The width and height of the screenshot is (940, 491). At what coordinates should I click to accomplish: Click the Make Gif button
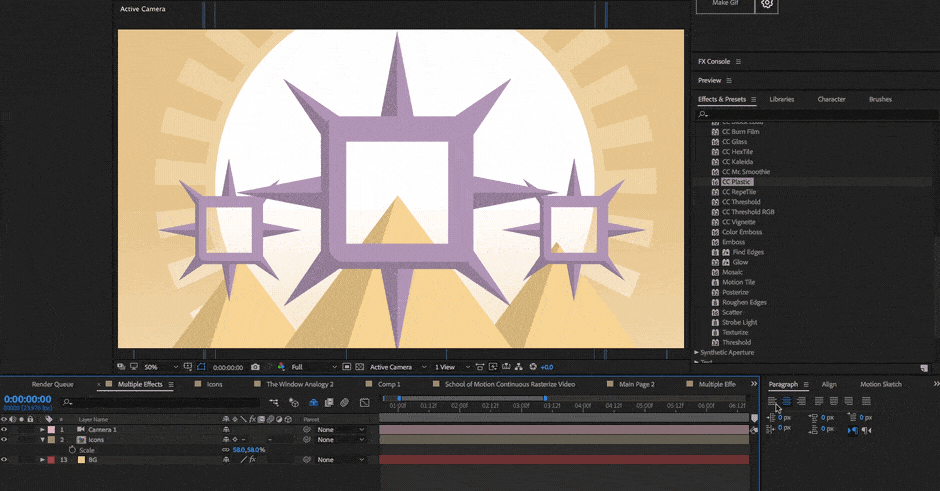(x=725, y=4)
